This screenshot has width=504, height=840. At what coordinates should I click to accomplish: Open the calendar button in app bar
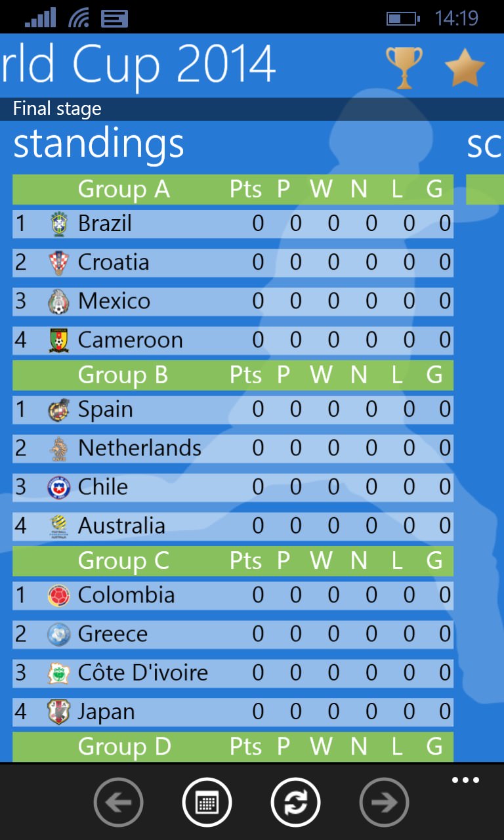click(207, 802)
